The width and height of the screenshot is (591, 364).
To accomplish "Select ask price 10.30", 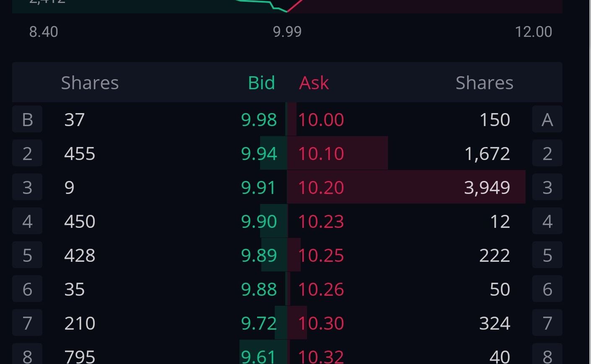I will 321,323.
